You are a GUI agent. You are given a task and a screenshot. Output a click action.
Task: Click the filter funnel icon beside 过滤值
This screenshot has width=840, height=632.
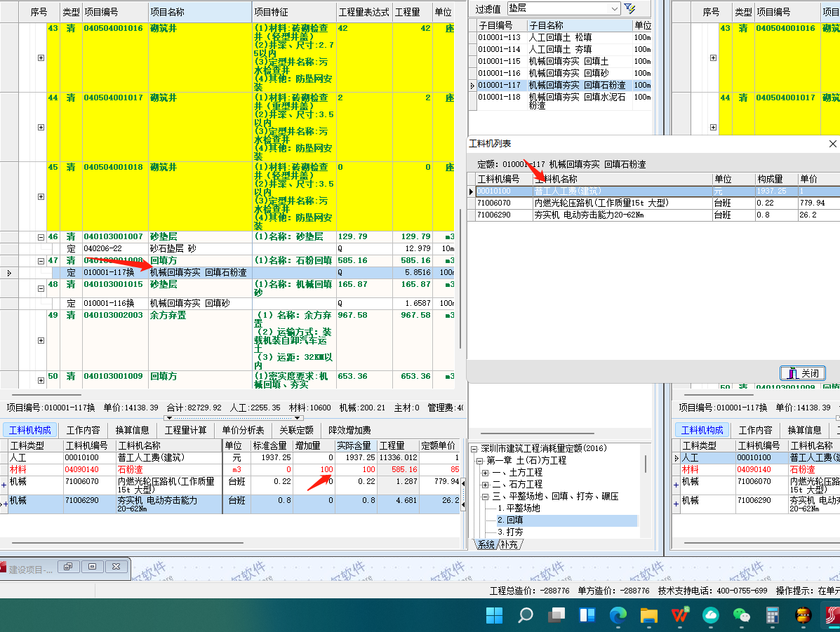point(630,8)
